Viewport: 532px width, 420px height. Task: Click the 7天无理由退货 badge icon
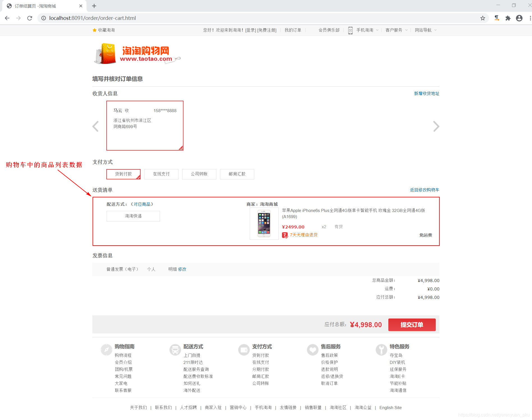(x=285, y=235)
